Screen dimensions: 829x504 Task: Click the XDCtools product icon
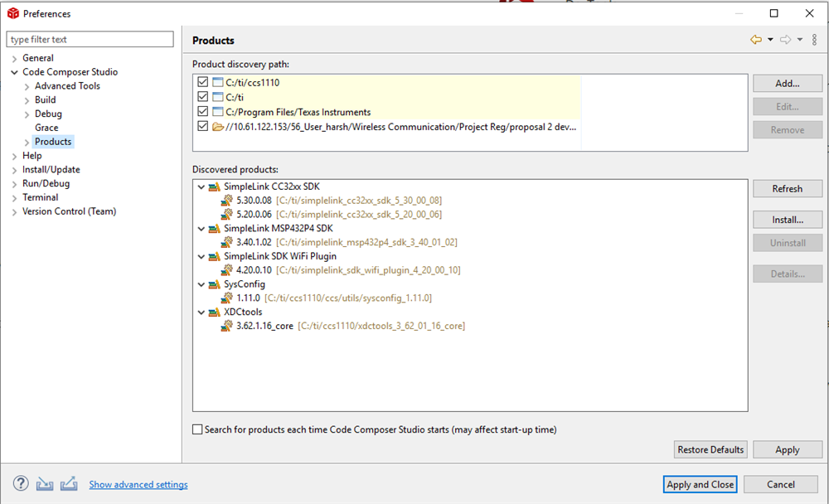click(x=214, y=312)
